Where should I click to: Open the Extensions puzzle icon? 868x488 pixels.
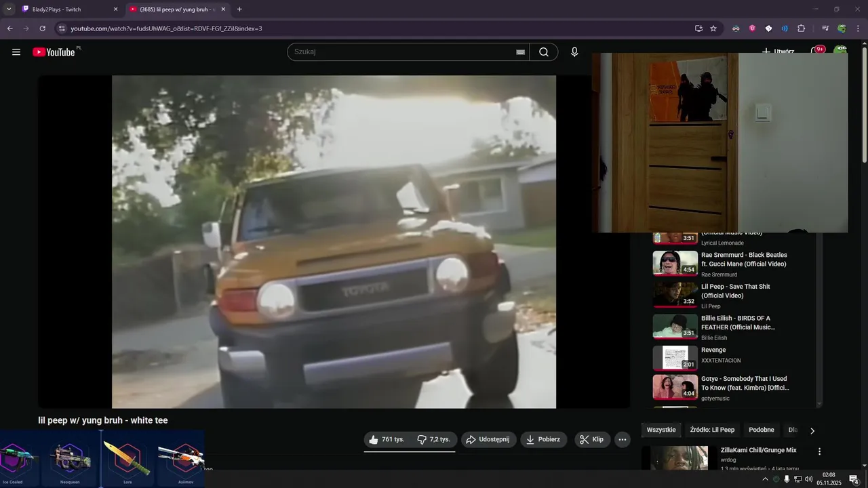click(801, 28)
